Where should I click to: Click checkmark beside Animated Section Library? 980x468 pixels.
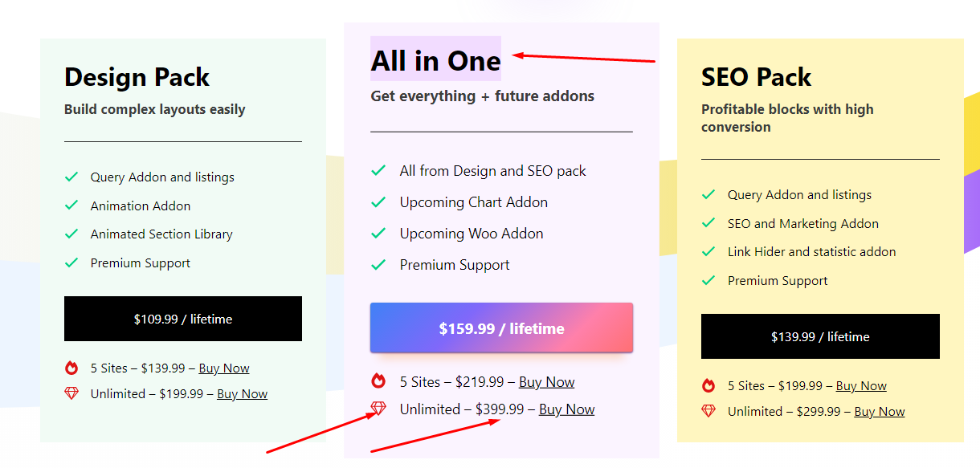[x=71, y=234]
